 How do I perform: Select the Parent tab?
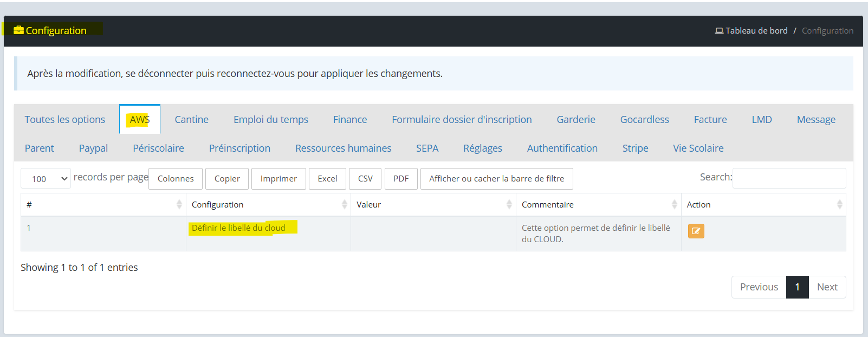click(x=40, y=148)
